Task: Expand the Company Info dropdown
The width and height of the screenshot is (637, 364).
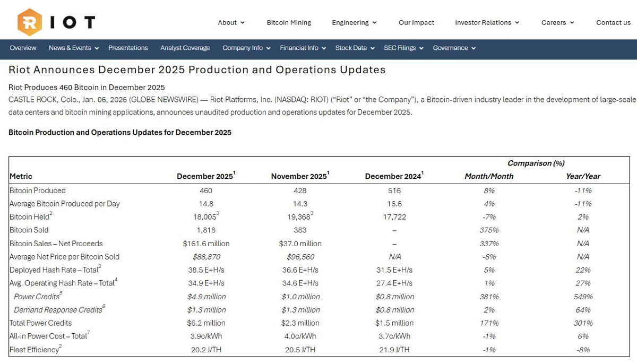Action: [x=245, y=48]
